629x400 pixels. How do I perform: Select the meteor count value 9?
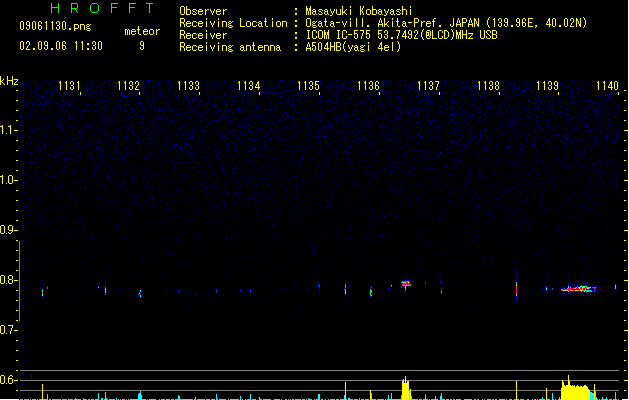click(142, 46)
